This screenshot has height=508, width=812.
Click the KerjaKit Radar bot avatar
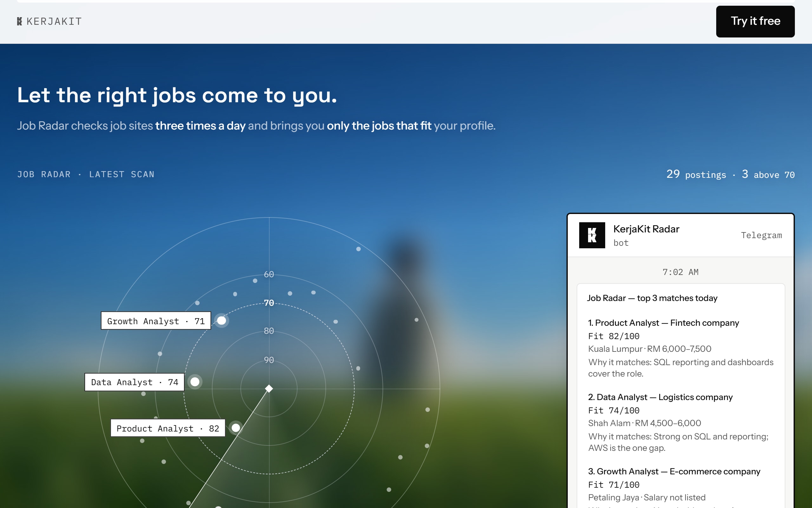tap(592, 235)
